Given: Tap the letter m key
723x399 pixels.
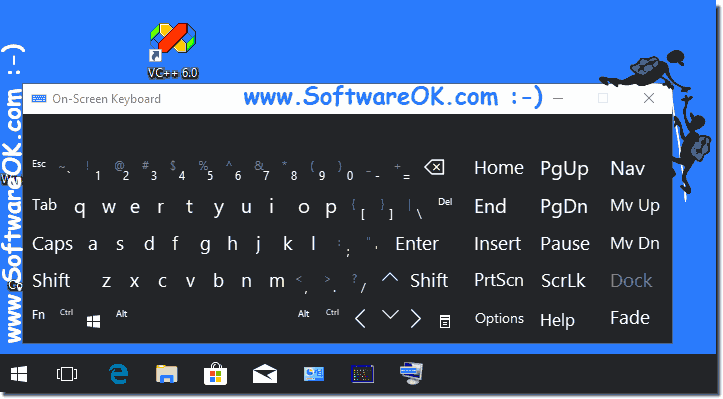Looking at the screenshot, I should tap(277, 281).
